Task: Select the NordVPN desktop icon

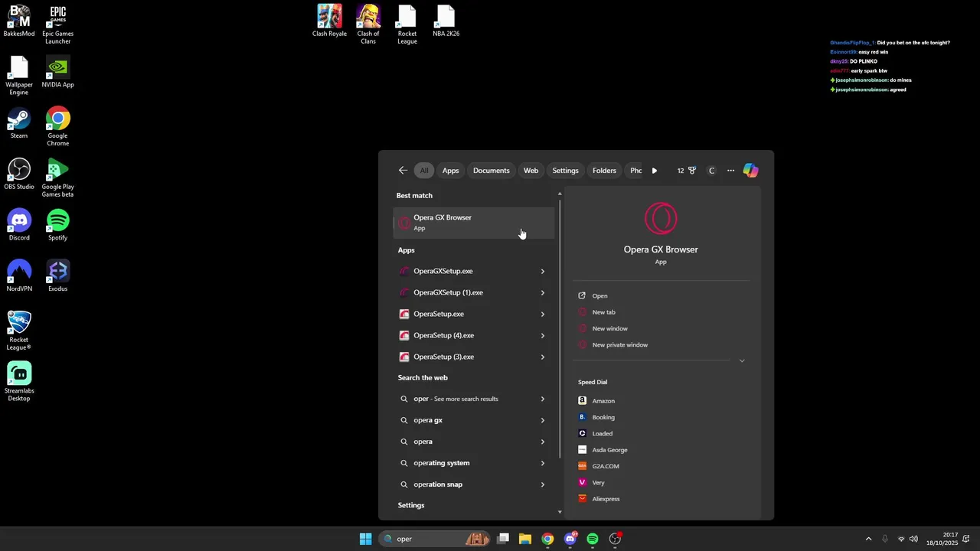Action: tap(19, 276)
